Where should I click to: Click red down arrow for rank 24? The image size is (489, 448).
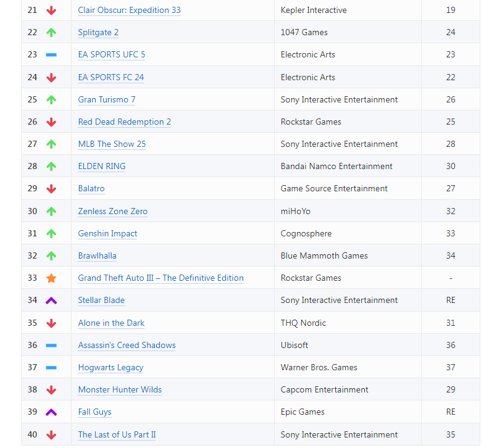click(x=51, y=78)
